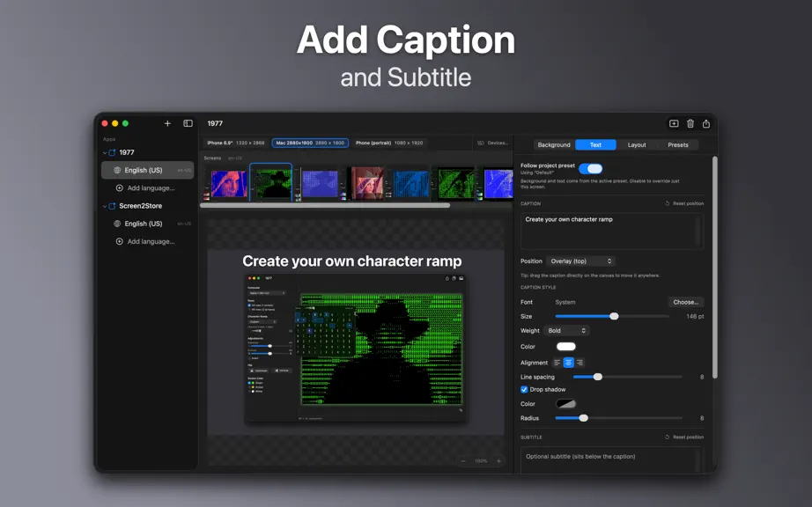
Task: Click the Optional subtitle input field
Action: (611, 460)
